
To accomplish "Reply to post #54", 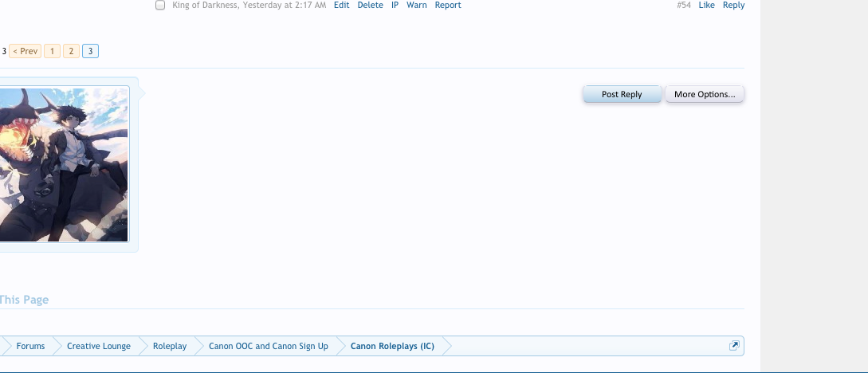I will pyautogui.click(x=733, y=5).
